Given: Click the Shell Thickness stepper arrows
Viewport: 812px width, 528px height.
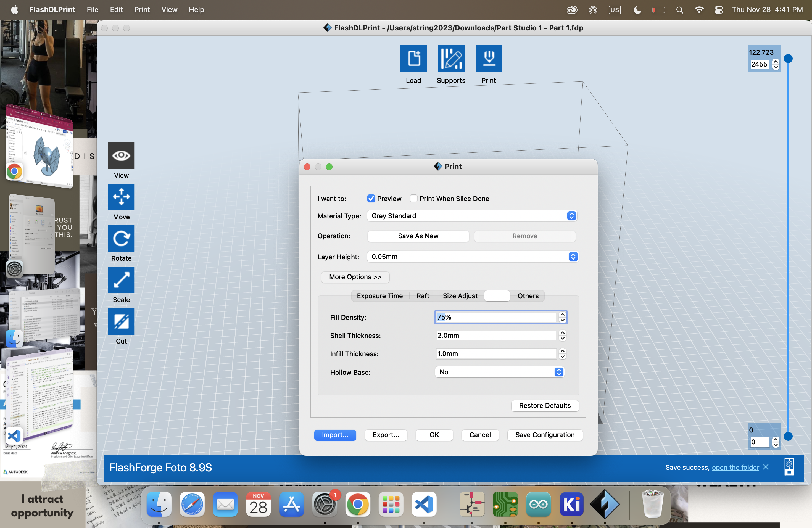Looking at the screenshot, I should tap(563, 336).
